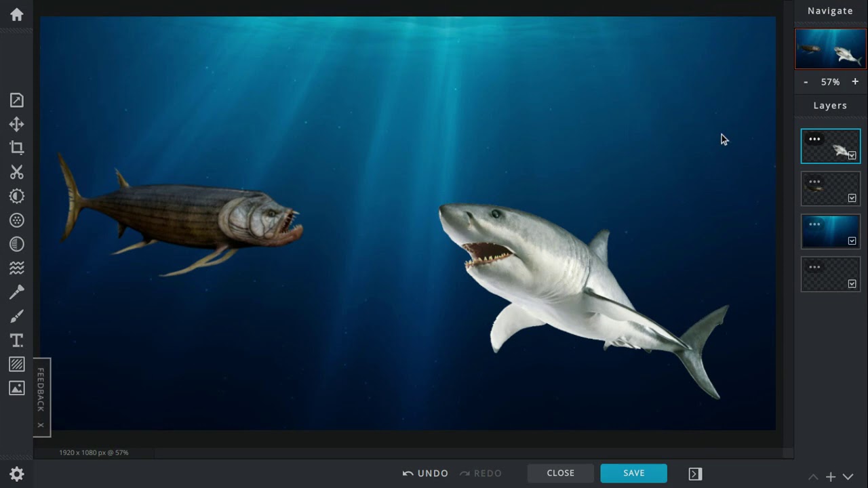Open the Filter striped-circle tool

point(17,244)
